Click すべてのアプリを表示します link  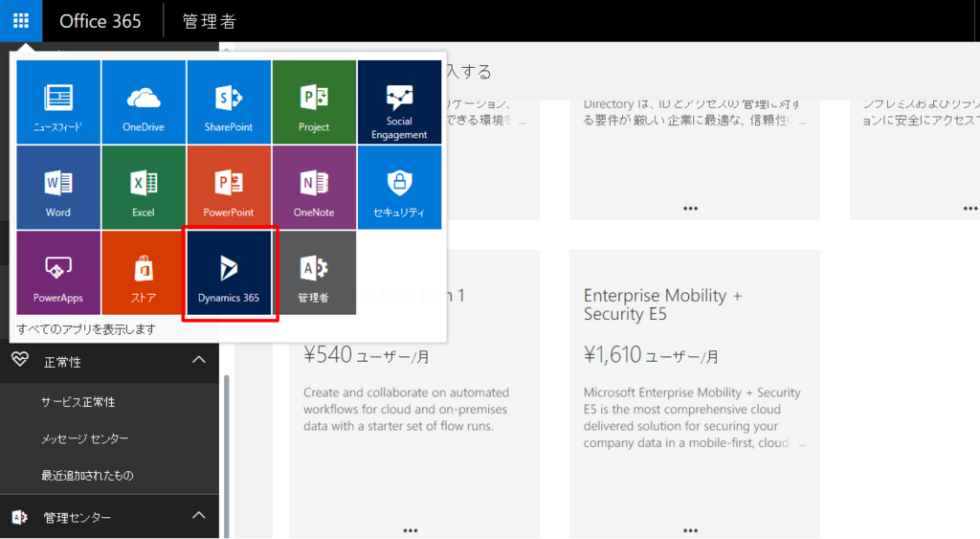pyautogui.click(x=86, y=329)
